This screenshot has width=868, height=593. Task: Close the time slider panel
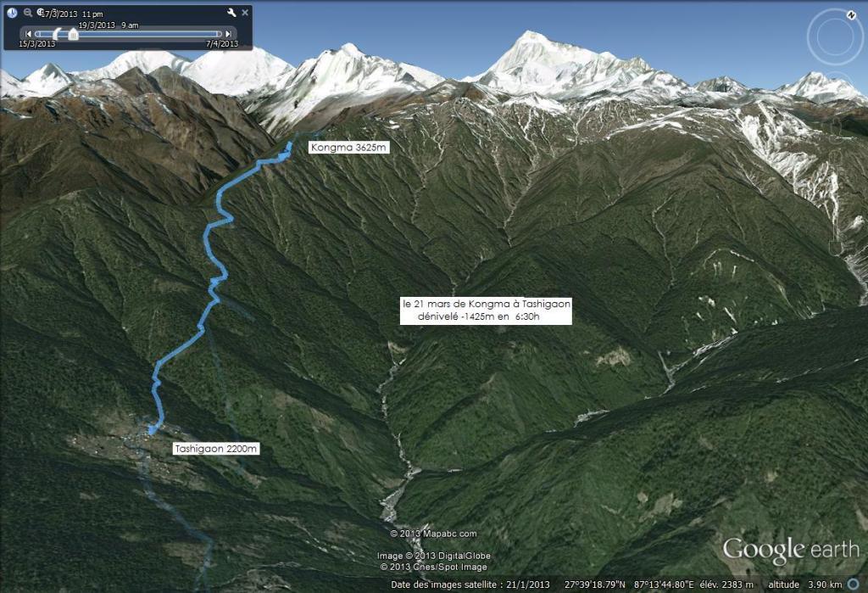pyautogui.click(x=245, y=12)
